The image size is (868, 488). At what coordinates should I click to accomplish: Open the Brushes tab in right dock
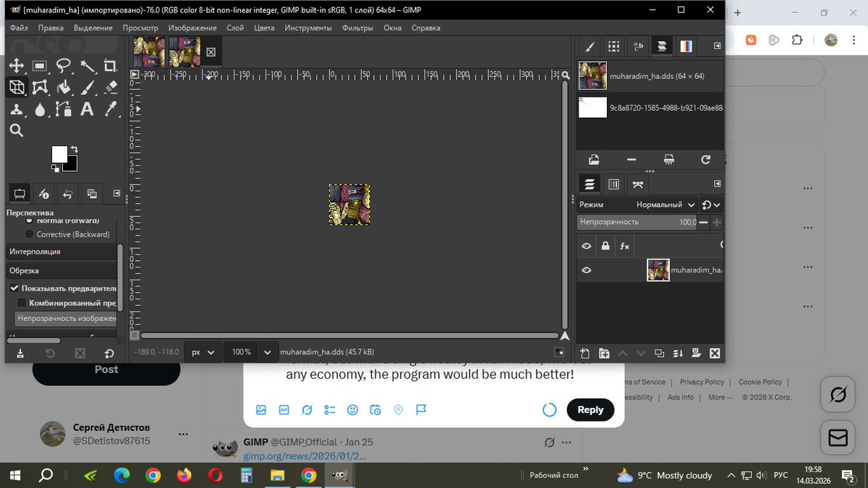pos(590,46)
